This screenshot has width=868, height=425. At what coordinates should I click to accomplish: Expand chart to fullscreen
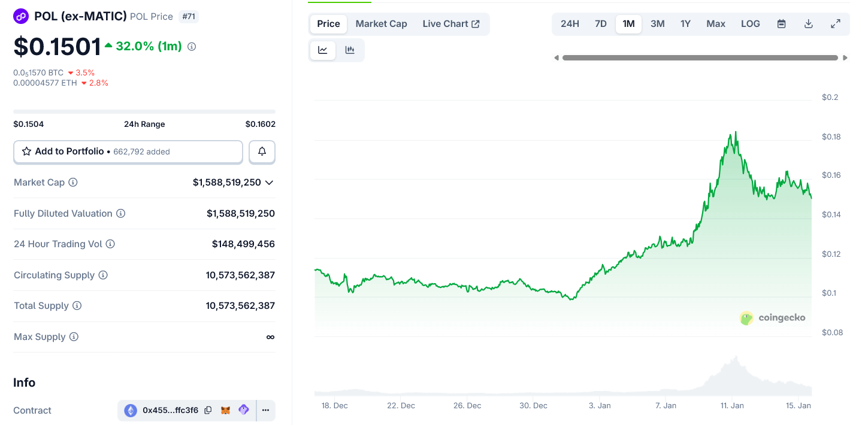[835, 24]
